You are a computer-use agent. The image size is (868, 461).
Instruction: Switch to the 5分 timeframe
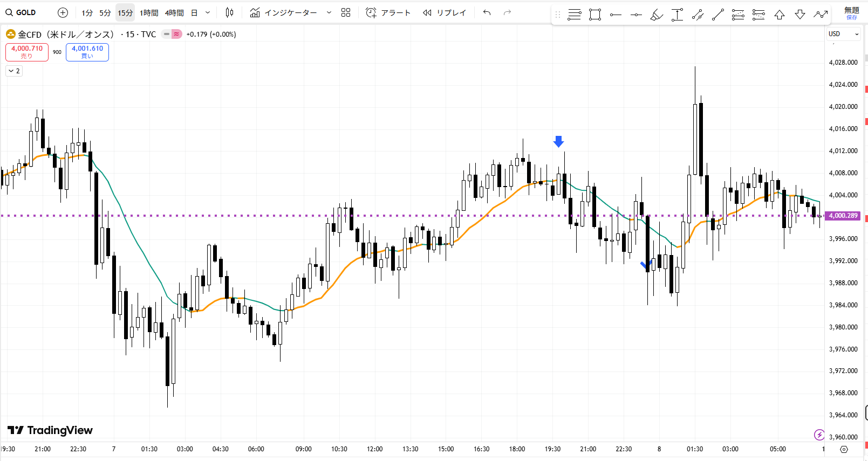tap(105, 12)
